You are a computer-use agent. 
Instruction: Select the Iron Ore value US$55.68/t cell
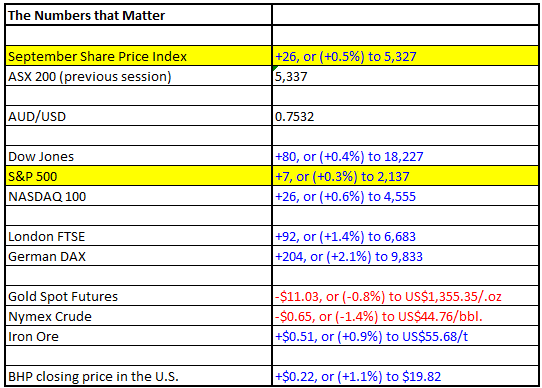pyautogui.click(x=405, y=336)
